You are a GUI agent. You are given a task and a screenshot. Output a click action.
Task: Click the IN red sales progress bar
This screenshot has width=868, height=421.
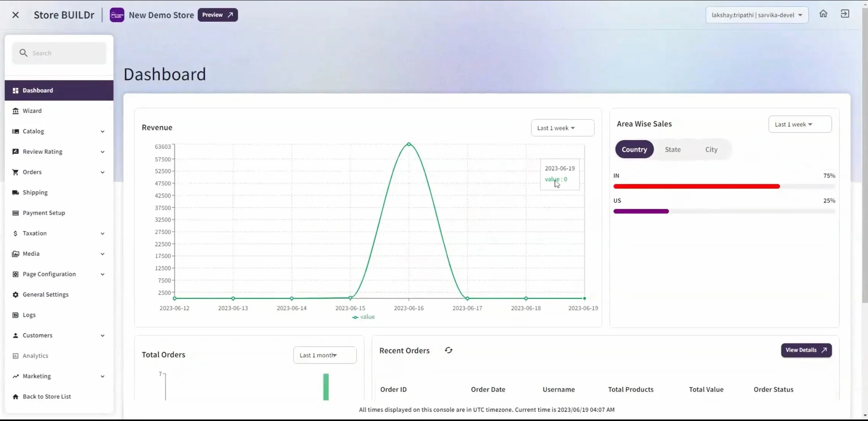tap(697, 186)
